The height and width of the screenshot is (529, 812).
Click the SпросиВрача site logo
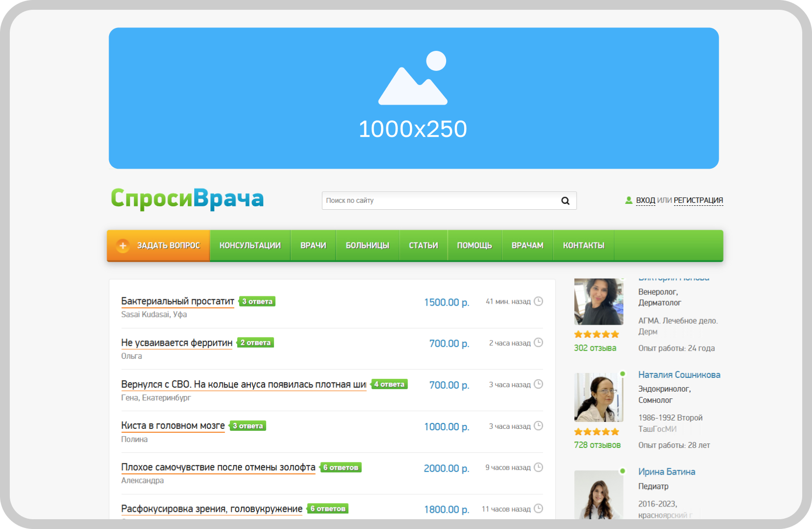pyautogui.click(x=187, y=198)
